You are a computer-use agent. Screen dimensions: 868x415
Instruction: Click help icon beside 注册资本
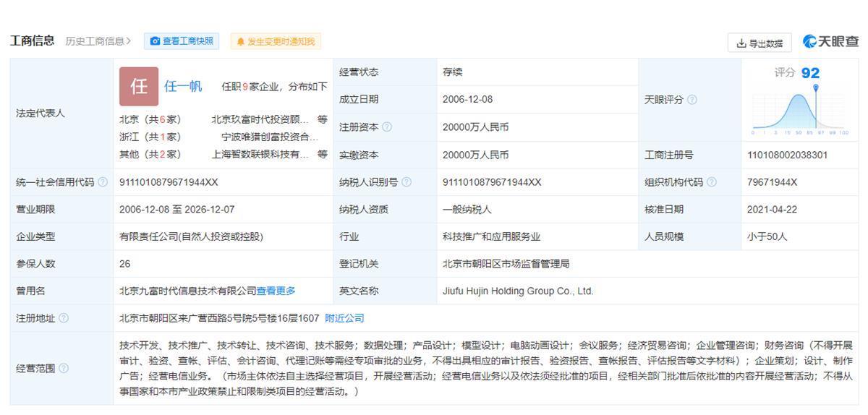387,127
